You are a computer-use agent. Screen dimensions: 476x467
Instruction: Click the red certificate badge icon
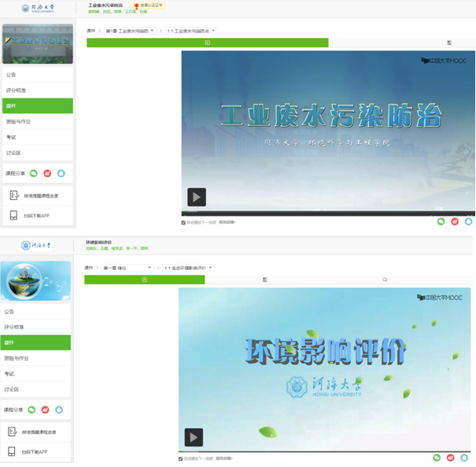(137, 6)
